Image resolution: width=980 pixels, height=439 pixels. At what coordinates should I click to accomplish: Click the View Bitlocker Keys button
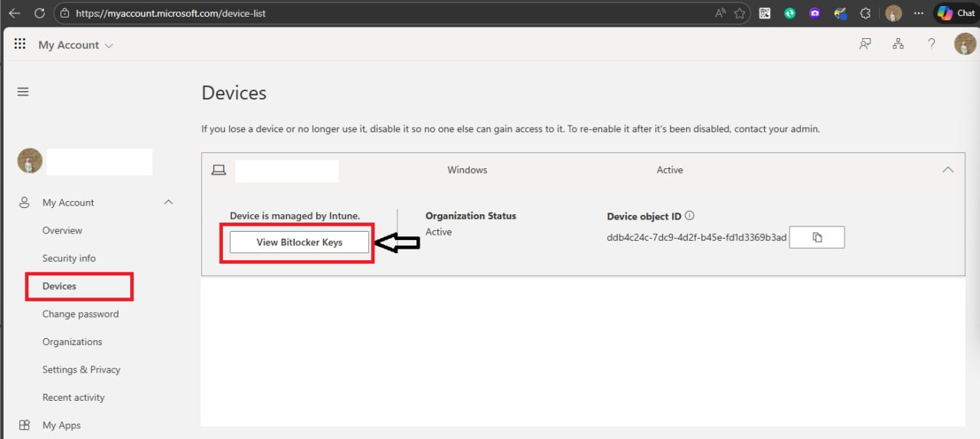click(x=299, y=242)
